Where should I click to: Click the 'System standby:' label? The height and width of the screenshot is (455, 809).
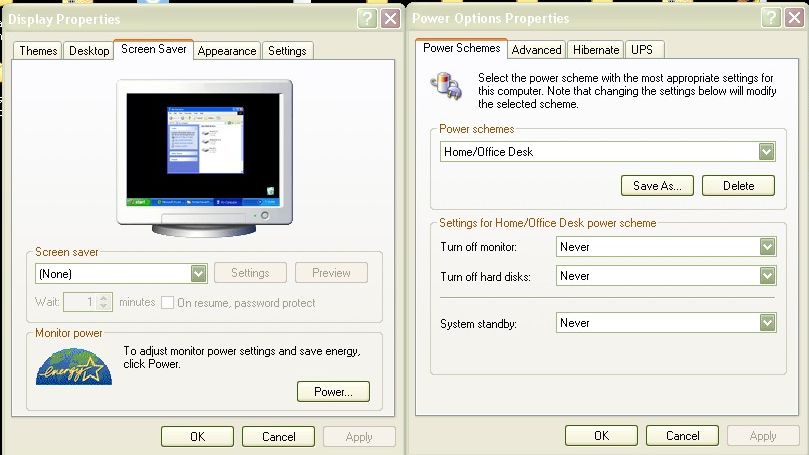click(x=478, y=324)
